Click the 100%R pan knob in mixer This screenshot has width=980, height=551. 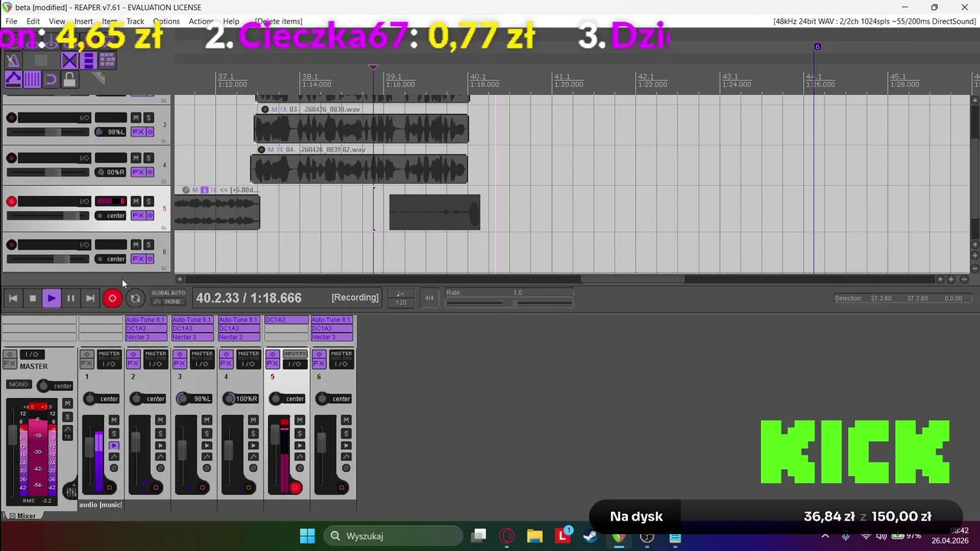(229, 399)
